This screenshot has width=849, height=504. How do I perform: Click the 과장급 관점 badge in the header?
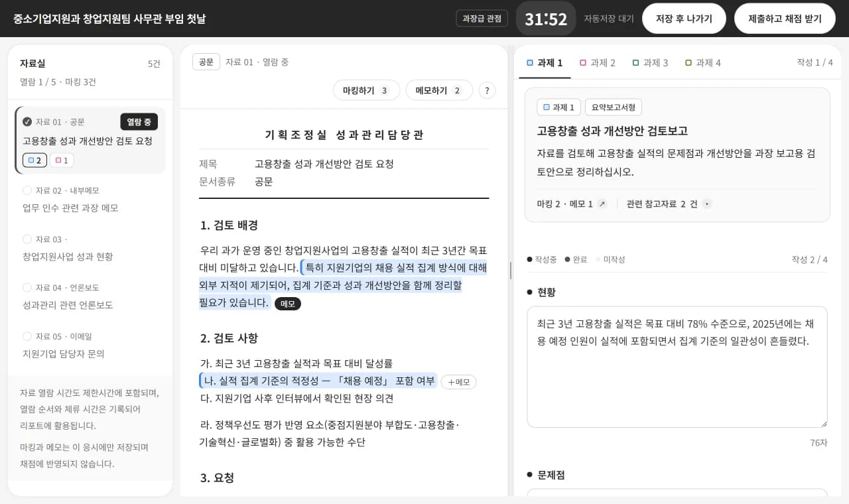(x=482, y=19)
